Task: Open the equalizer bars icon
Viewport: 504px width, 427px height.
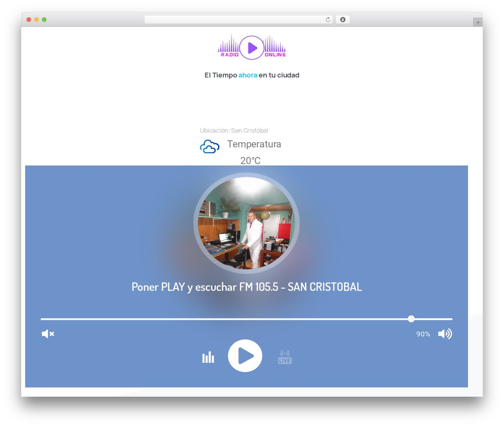Action: pos(208,357)
